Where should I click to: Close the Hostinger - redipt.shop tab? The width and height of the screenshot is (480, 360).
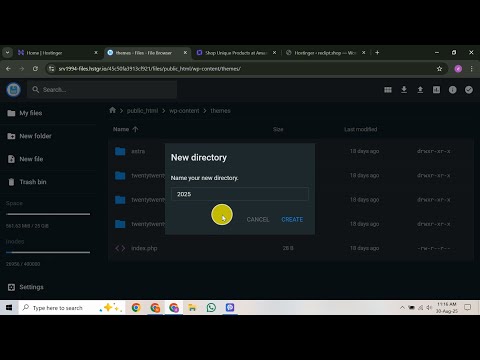(364, 53)
